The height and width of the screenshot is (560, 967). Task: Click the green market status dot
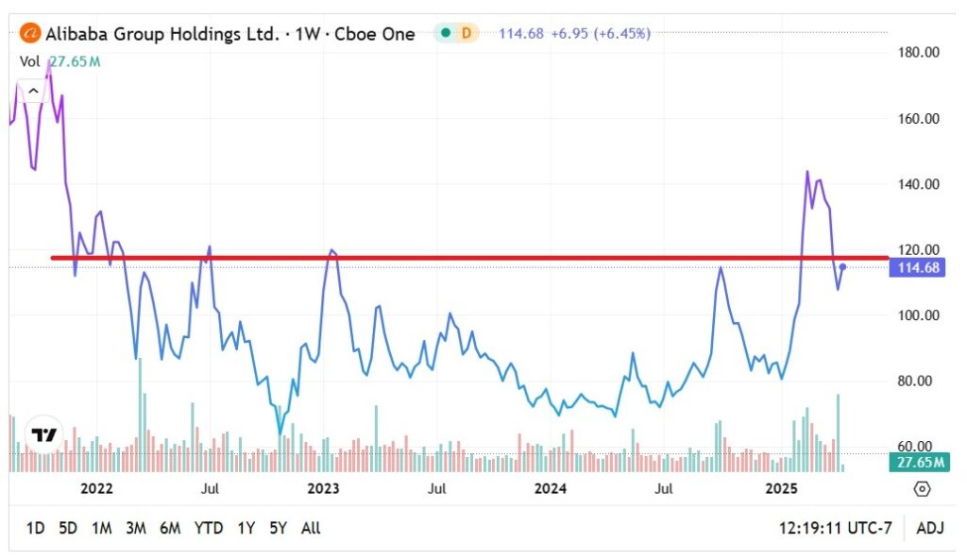point(445,34)
